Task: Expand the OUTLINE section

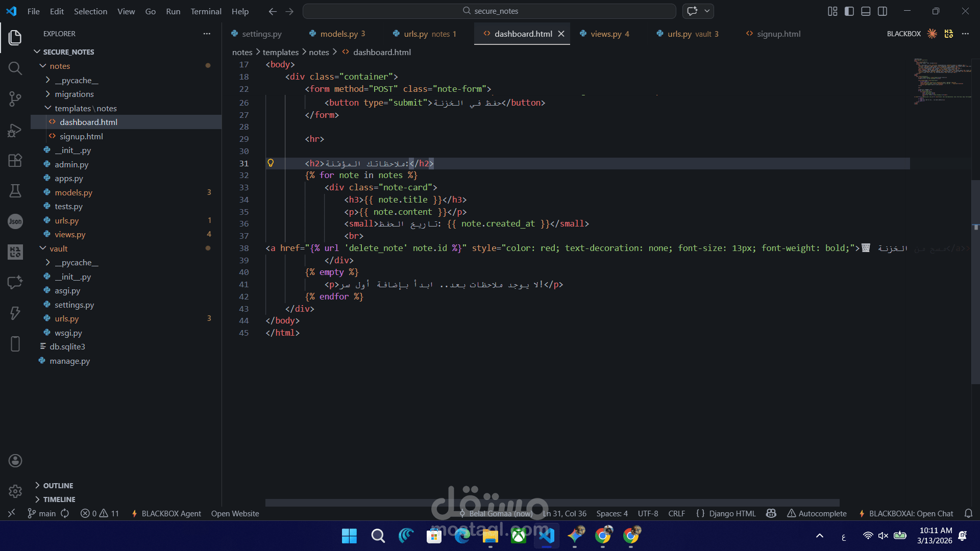Action: point(58,486)
